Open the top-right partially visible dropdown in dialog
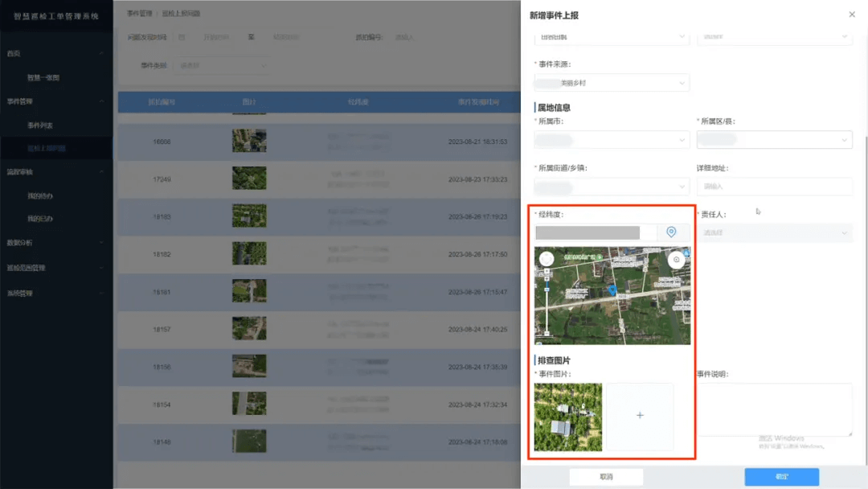Image resolution: width=868 pixels, height=489 pixels. 775,37
